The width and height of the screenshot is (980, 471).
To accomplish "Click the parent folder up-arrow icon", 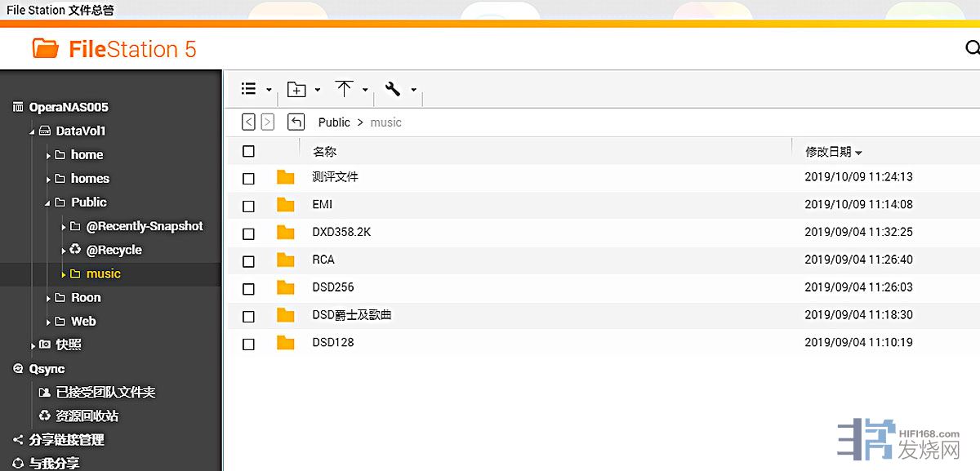I will [296, 122].
